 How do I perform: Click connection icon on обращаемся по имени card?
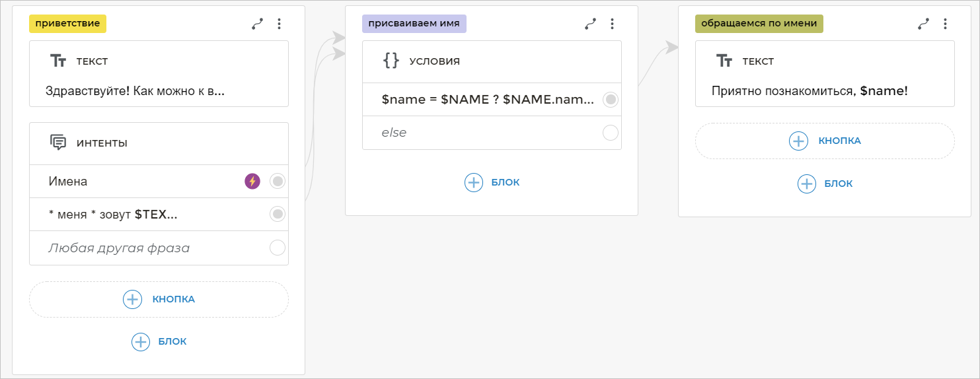coord(924,24)
